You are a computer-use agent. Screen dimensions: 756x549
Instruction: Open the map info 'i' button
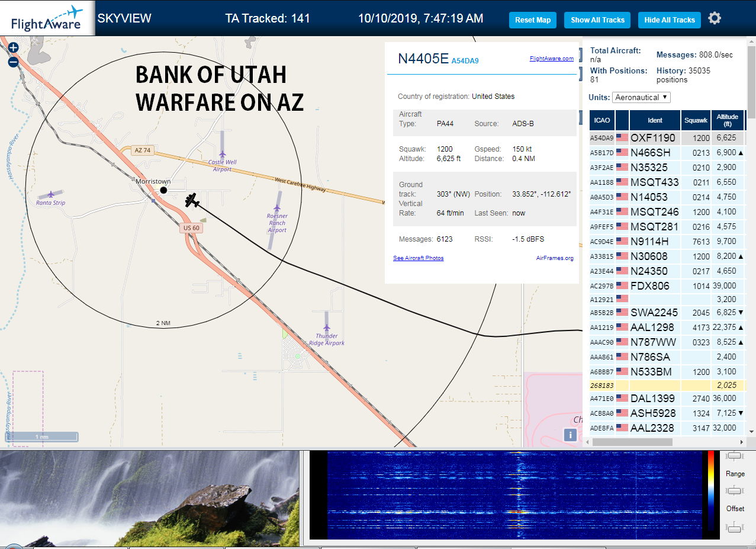[570, 435]
